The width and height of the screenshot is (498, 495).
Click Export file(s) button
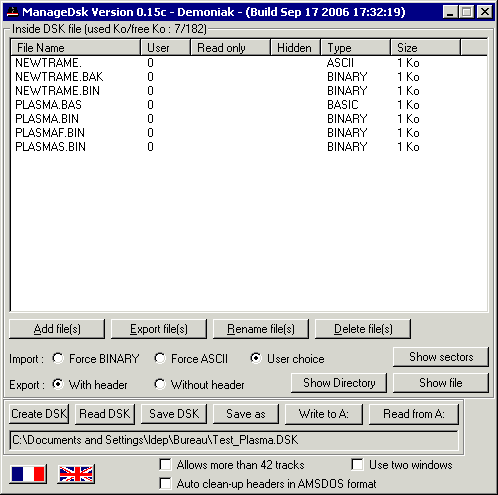(159, 329)
